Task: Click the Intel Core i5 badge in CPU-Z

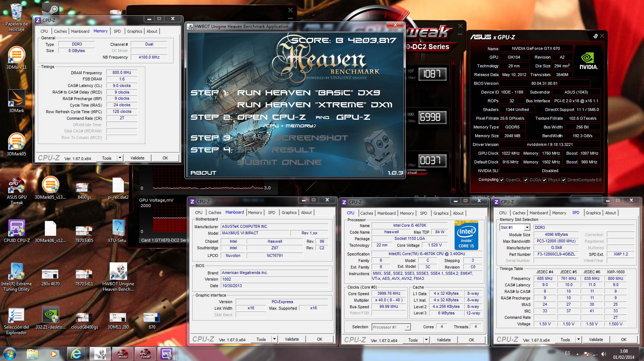Action: pyautogui.click(x=466, y=235)
